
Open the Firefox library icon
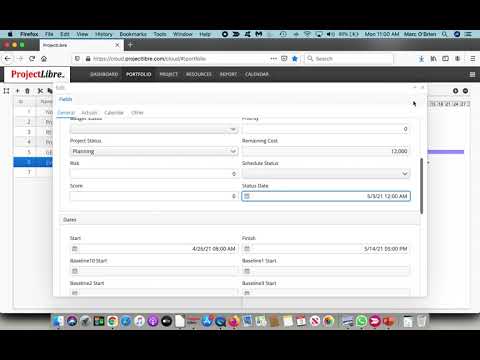pos(433,59)
